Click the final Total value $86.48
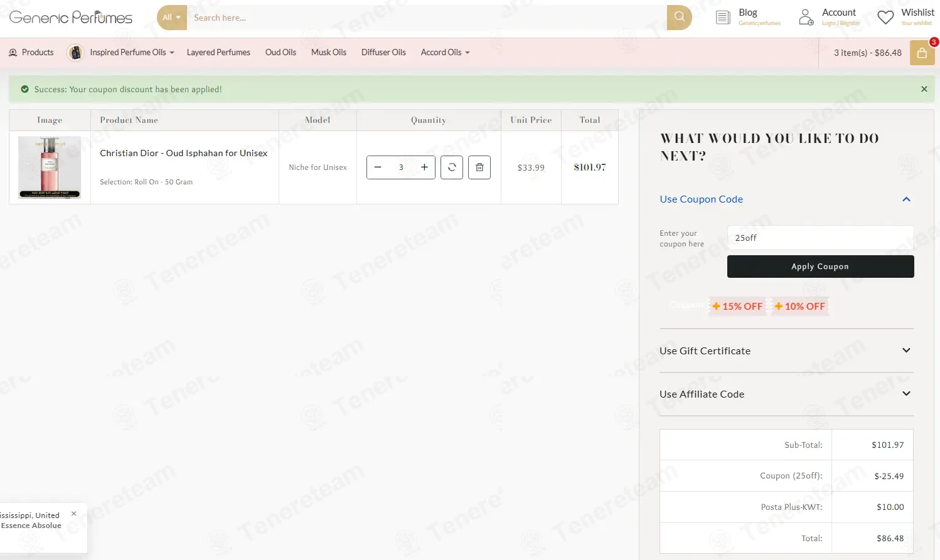Image resolution: width=940 pixels, height=560 pixels. 890,538
